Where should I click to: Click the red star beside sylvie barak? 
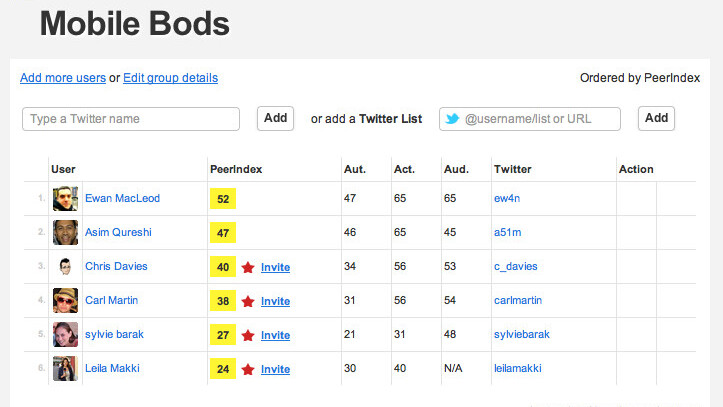[x=248, y=335]
